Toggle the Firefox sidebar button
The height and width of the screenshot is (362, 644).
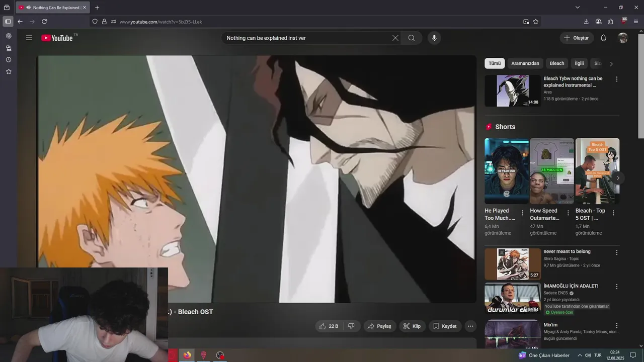click(8, 22)
